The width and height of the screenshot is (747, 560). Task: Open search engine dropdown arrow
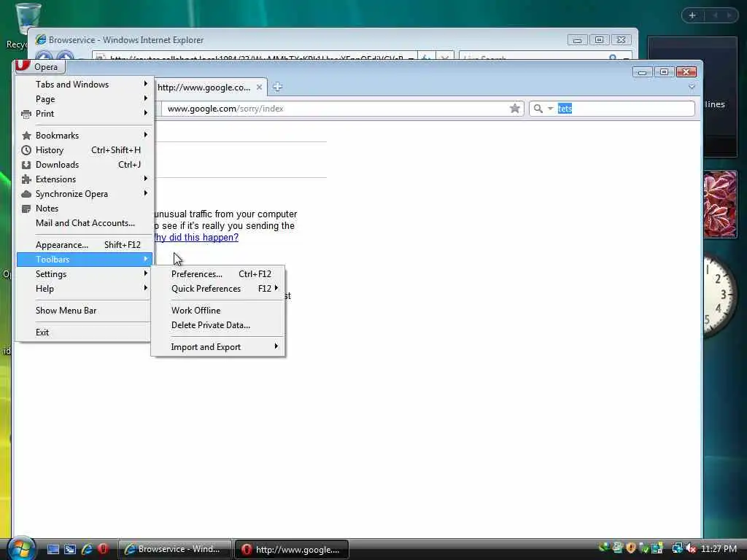click(x=550, y=109)
